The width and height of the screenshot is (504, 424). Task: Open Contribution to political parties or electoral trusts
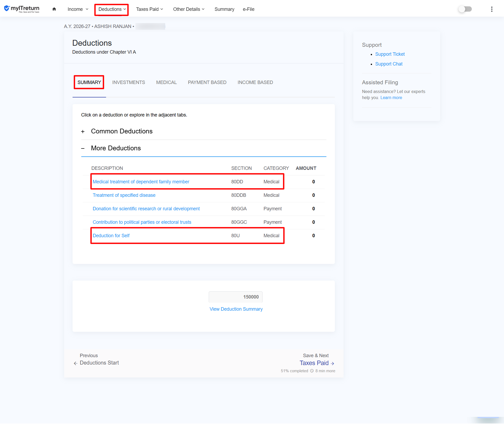coord(142,222)
